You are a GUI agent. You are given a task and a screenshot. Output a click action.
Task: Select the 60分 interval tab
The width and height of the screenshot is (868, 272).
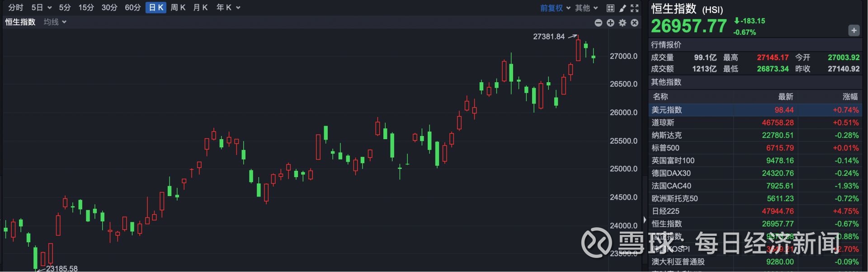(x=133, y=8)
